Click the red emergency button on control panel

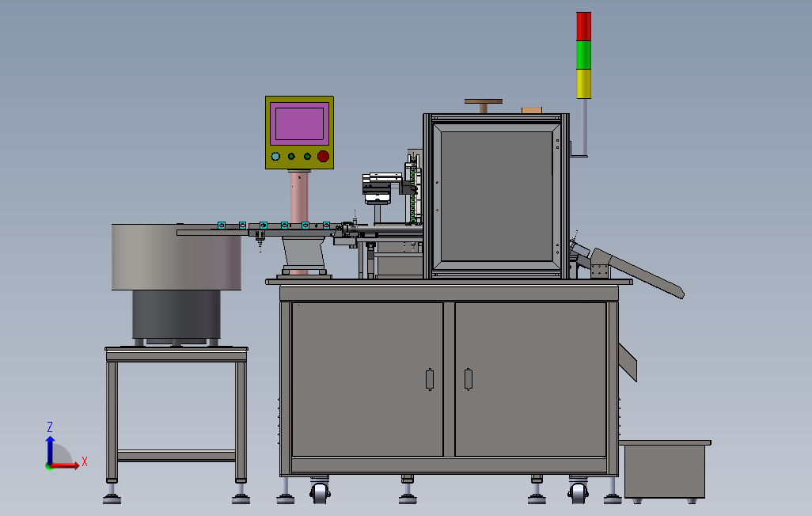pos(323,156)
